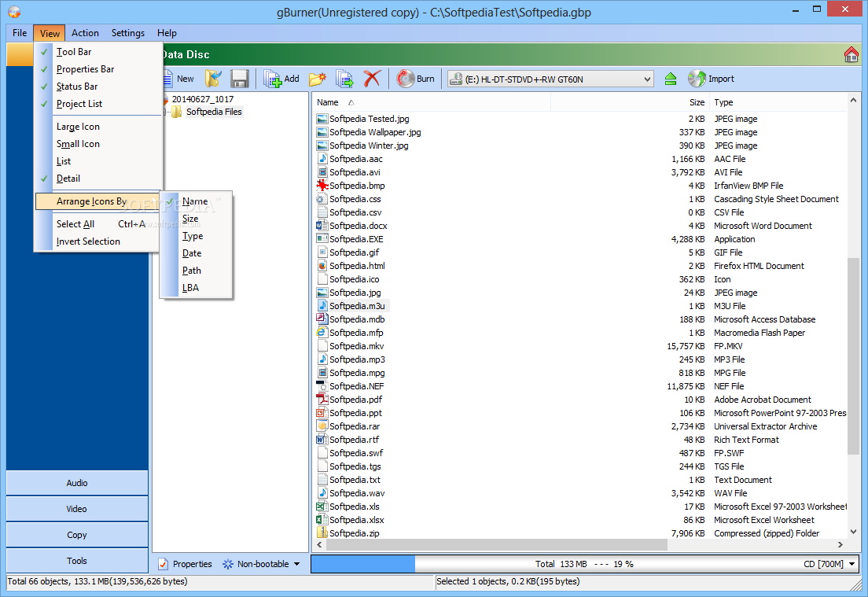Open the burner drive dropdown
This screenshot has width=868, height=597.
click(646, 79)
